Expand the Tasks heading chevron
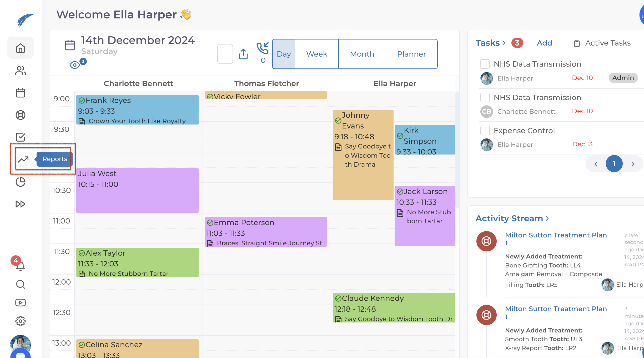 [x=504, y=43]
